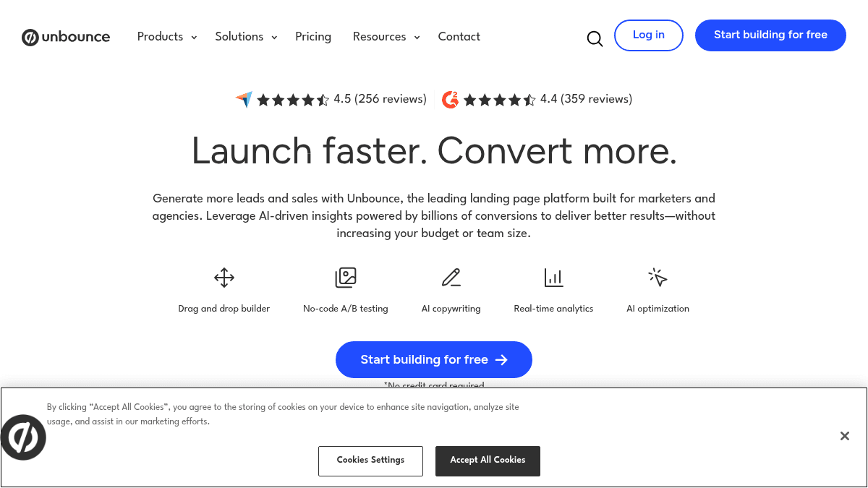The width and height of the screenshot is (868, 488).
Task: Go to the Contact page
Action: pos(459,37)
